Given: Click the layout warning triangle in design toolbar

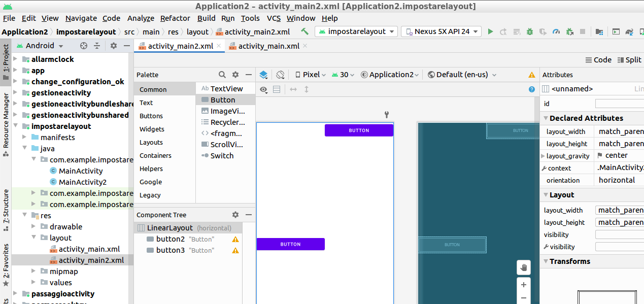Looking at the screenshot, I should (532, 75).
